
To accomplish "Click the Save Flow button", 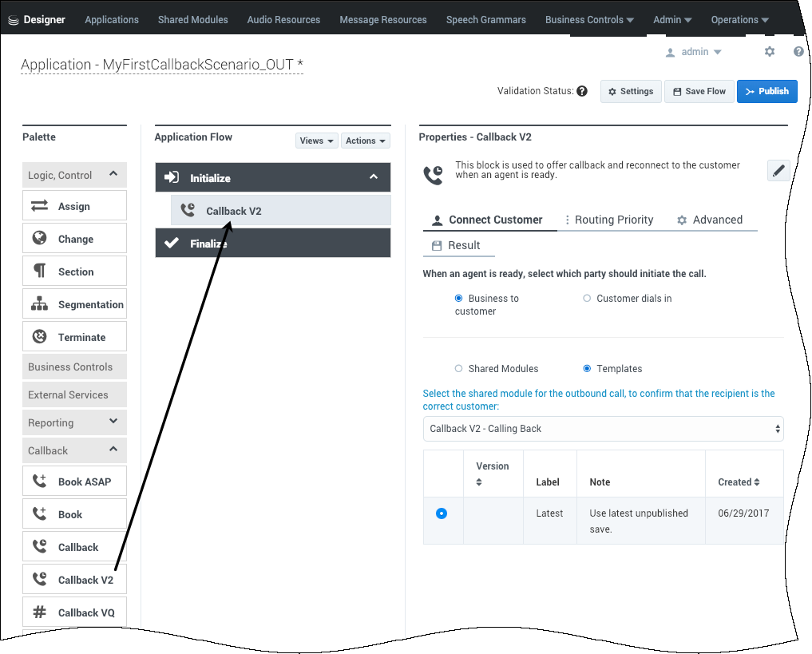I will (x=699, y=91).
